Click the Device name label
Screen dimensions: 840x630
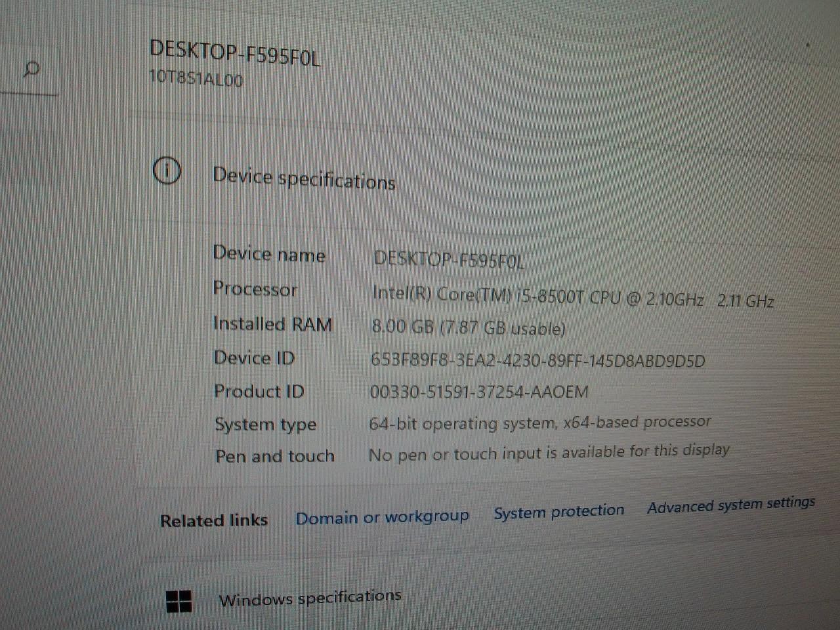point(269,254)
